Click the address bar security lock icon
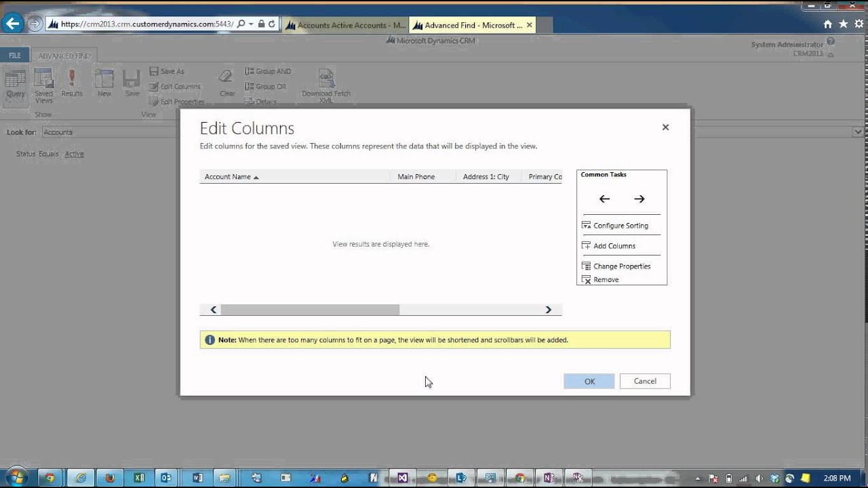 pos(261,24)
